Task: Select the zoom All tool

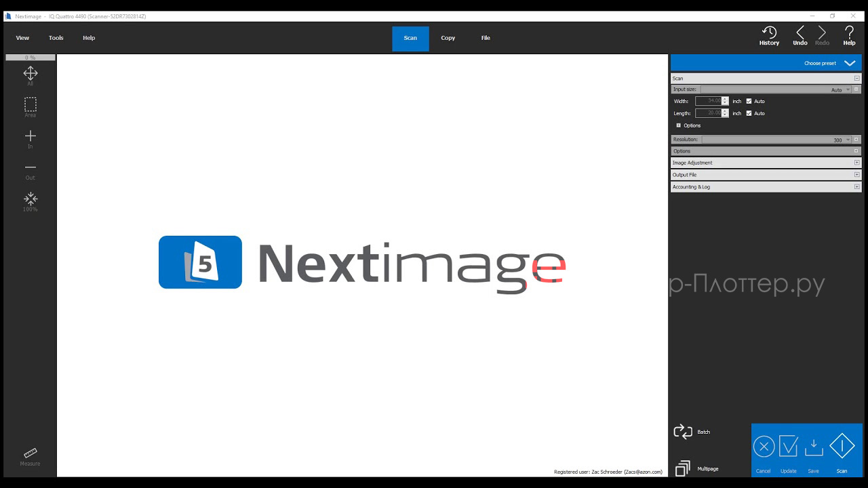Action: [x=30, y=75]
